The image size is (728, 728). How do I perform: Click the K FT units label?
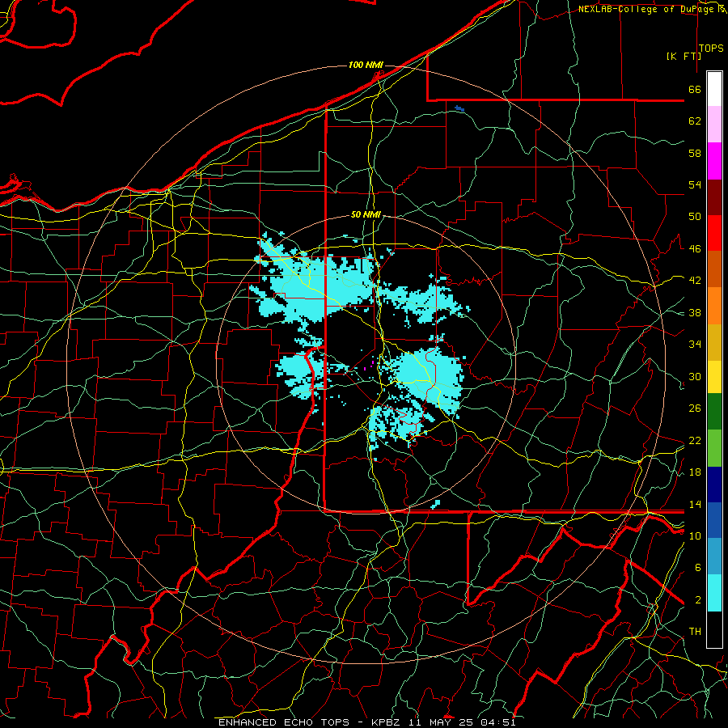684,56
